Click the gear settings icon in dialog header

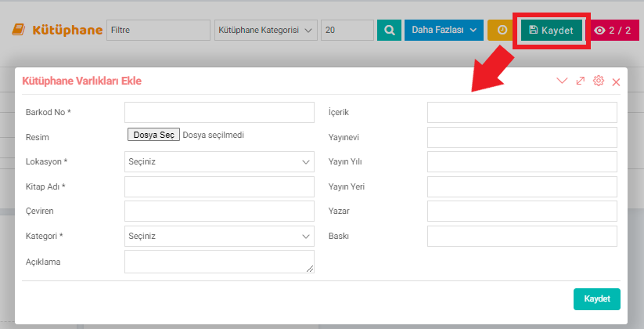(599, 81)
